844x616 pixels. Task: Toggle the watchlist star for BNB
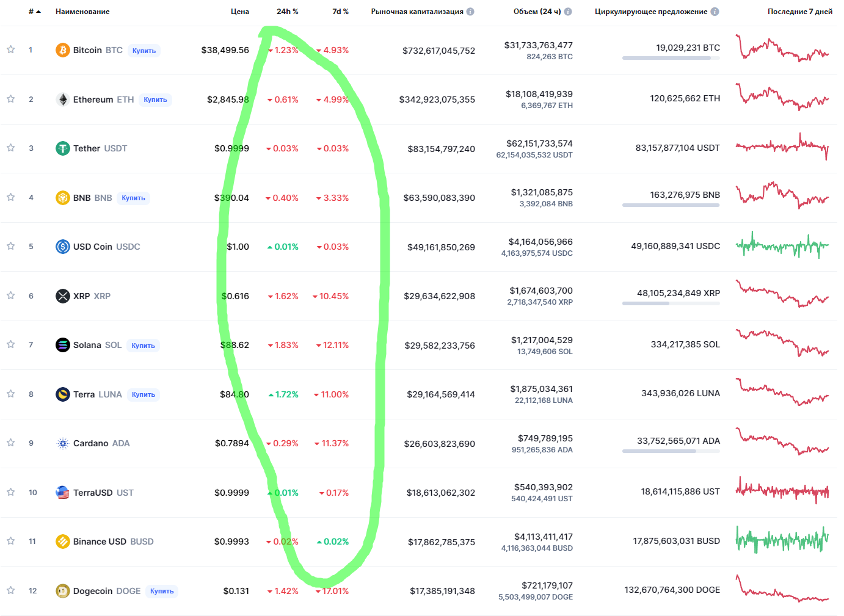(x=10, y=197)
